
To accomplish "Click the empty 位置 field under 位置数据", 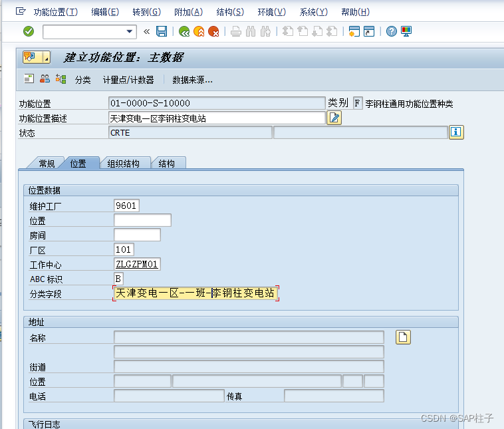I will point(142,220).
